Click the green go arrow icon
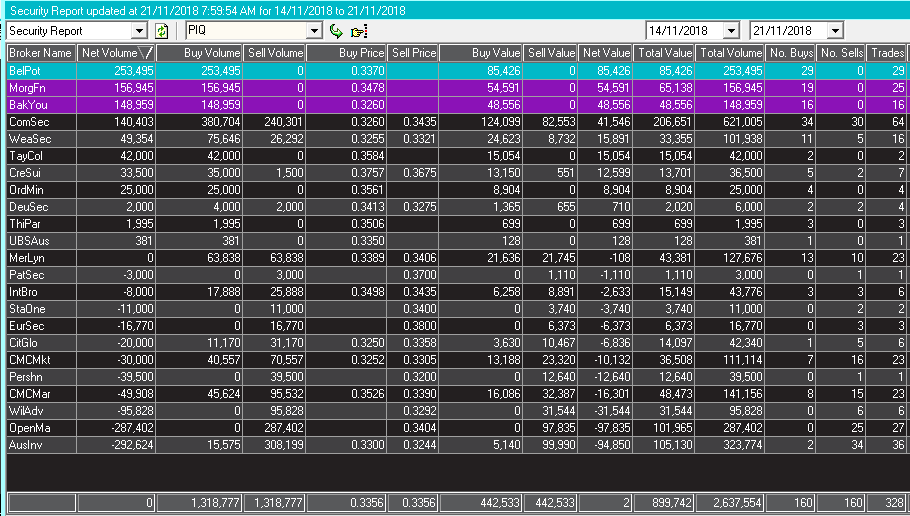Screen dimensions: 910x516 pyautogui.click(x=336, y=31)
